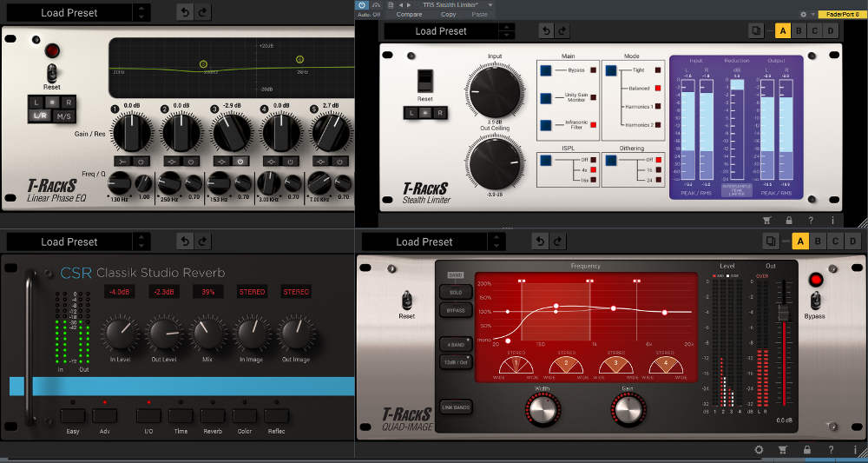868x463 pixels.
Task: Open host plugin settings gear near FaderPort
Action: pyautogui.click(x=803, y=15)
